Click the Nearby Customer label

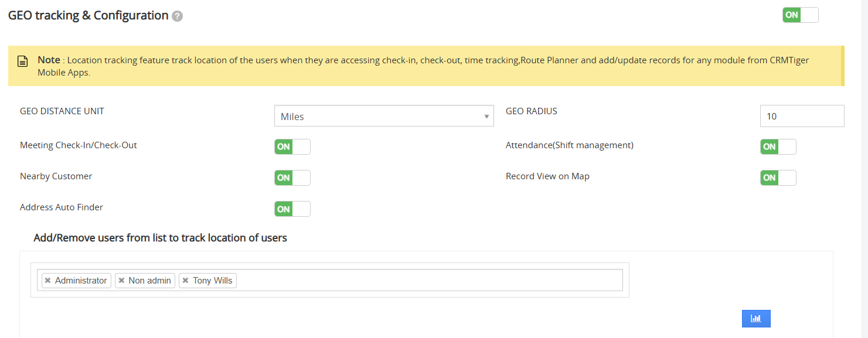pos(56,176)
